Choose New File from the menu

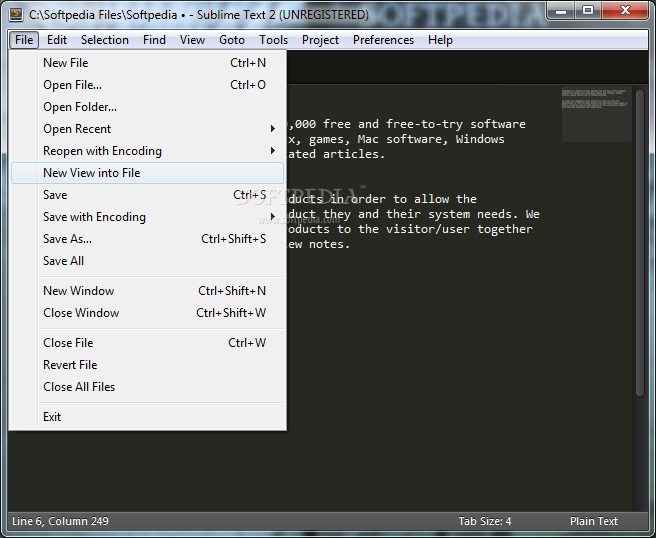click(x=147, y=63)
